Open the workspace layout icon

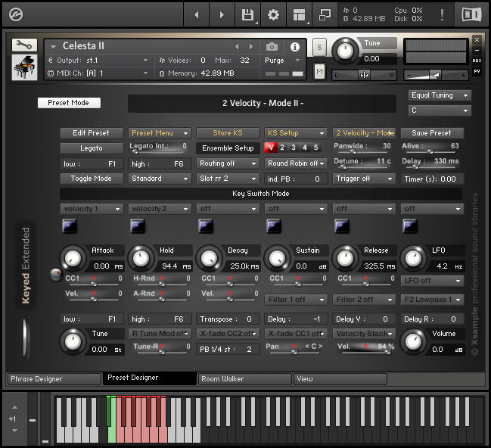pyautogui.click(x=299, y=14)
